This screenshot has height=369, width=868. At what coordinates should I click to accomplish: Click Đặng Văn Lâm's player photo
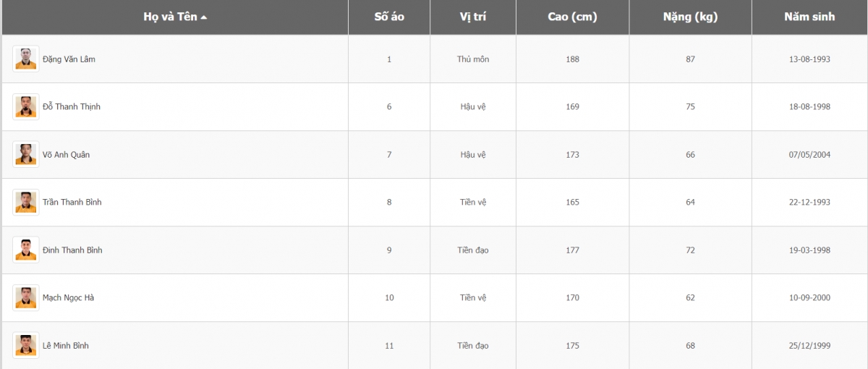(26, 59)
